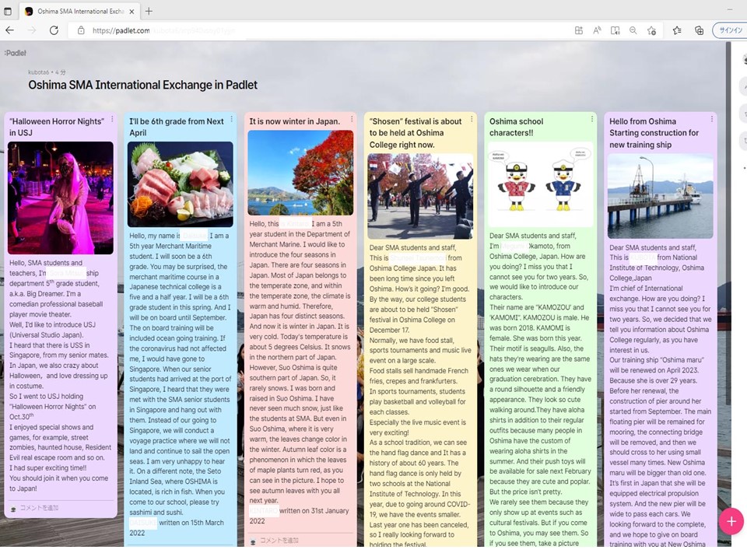Open three-dot menu on Shosen festival post
Viewport: 747px width, 560px height.
[x=472, y=121]
